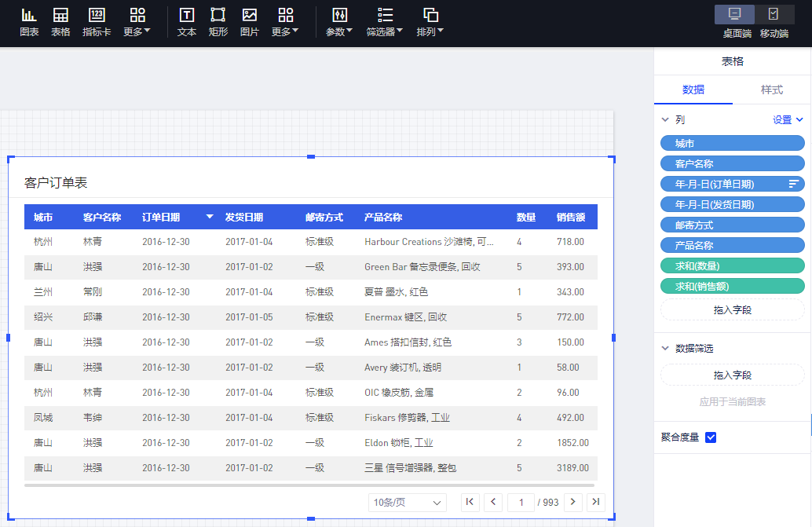Viewport: 812px width, 527px height.
Task: Select the 数据 tab
Action: (x=693, y=90)
